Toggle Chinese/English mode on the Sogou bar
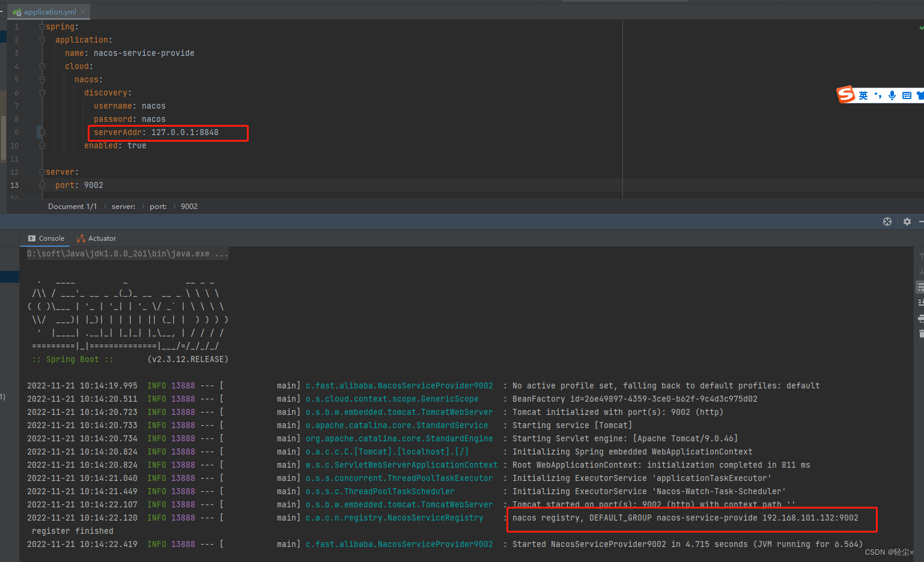 (x=863, y=95)
